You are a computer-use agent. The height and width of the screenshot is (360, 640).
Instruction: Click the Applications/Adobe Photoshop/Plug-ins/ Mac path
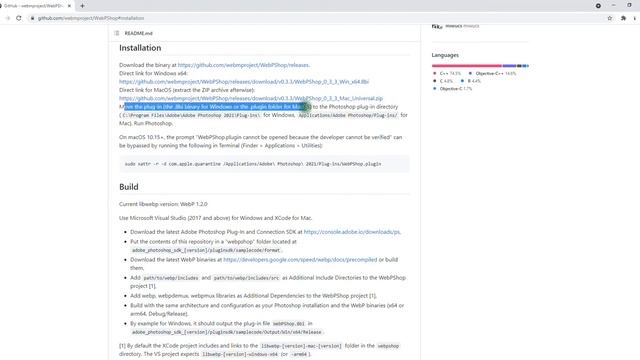click(x=348, y=116)
